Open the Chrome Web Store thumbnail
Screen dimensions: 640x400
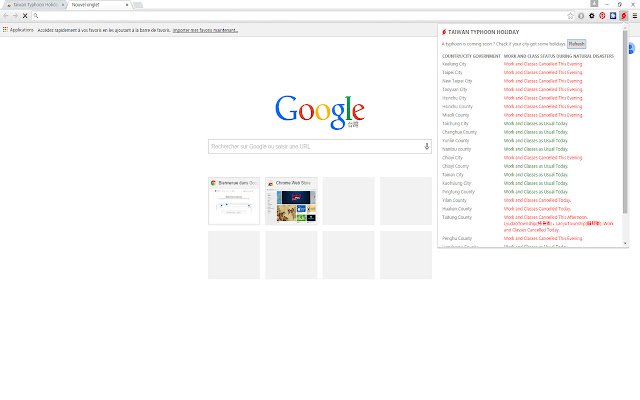(x=291, y=201)
